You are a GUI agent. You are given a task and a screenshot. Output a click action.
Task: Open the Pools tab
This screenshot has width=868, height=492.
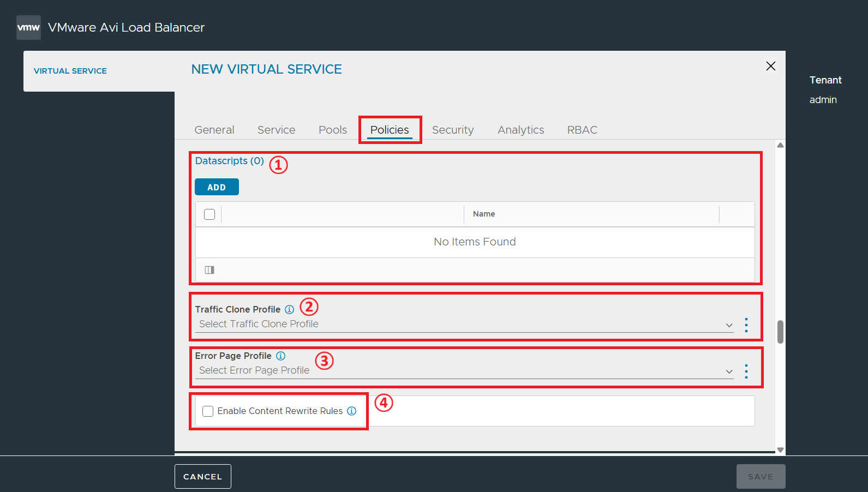click(333, 130)
